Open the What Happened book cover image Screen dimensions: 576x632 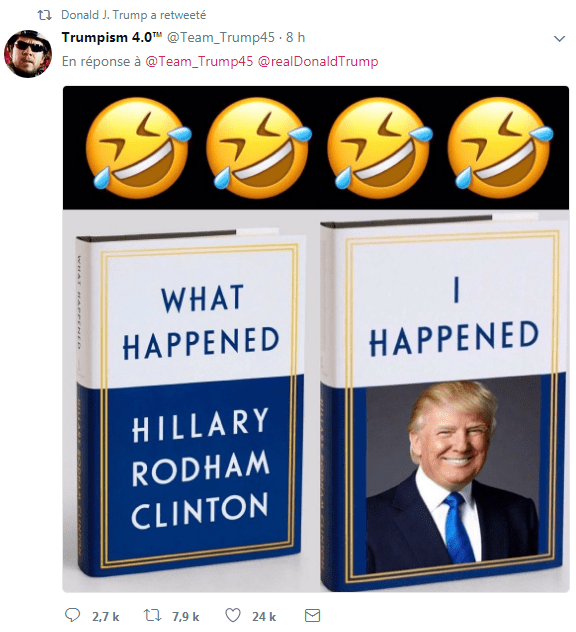pos(188,403)
